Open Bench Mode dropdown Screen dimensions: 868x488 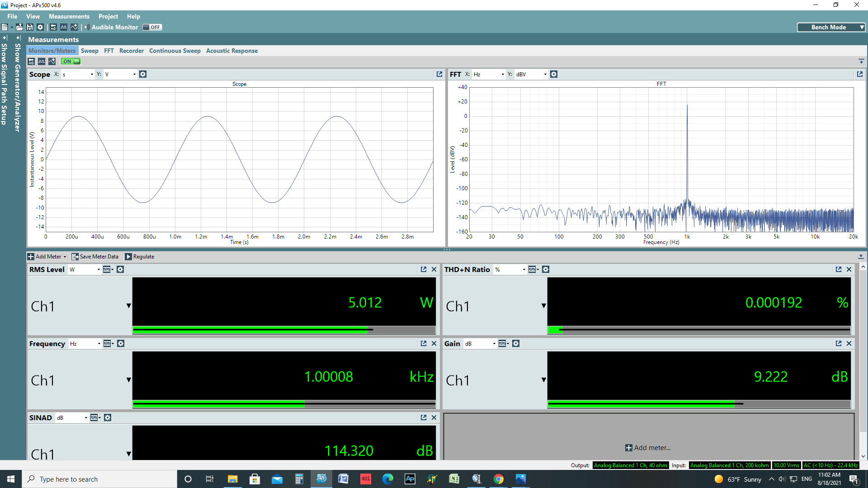pyautogui.click(x=831, y=27)
